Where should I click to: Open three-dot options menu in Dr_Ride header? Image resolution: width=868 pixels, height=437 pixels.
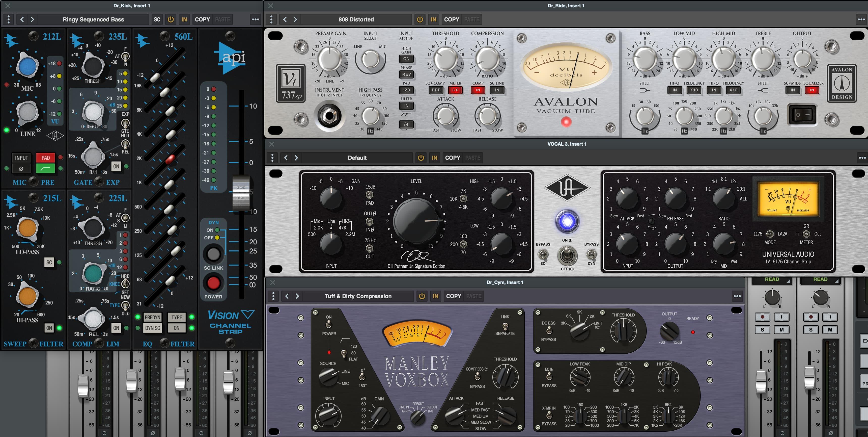[861, 19]
